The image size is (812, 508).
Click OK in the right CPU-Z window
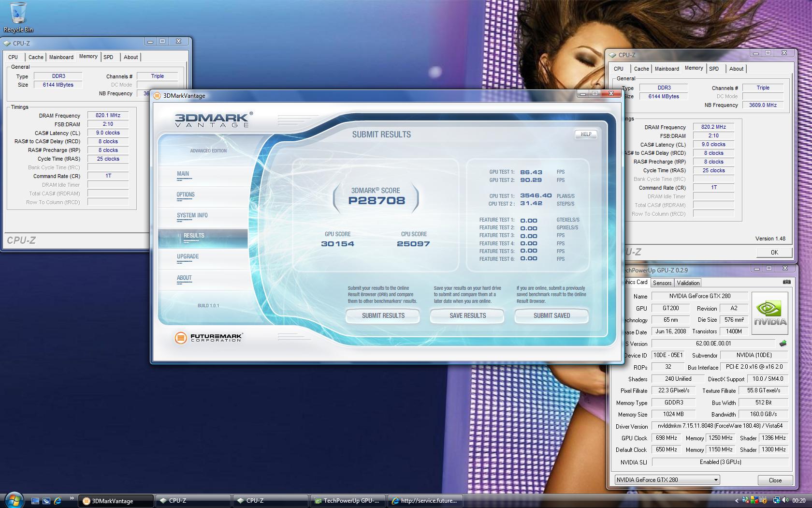point(774,252)
